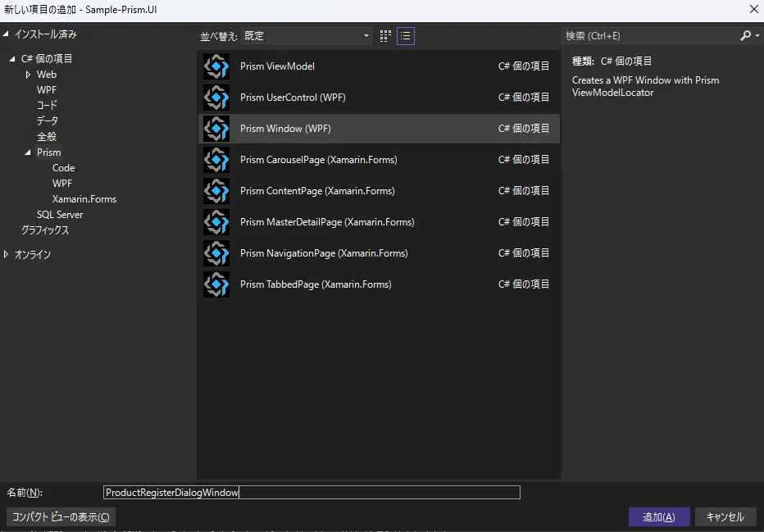Choose Prism Window (WPF) template name
Viewport: 764px width, 532px height.
285,129
